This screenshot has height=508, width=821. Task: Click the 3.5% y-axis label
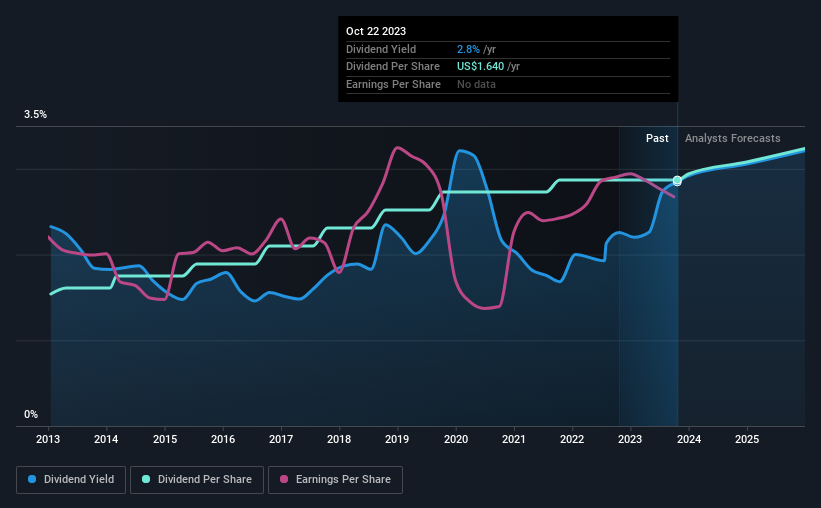coord(35,115)
